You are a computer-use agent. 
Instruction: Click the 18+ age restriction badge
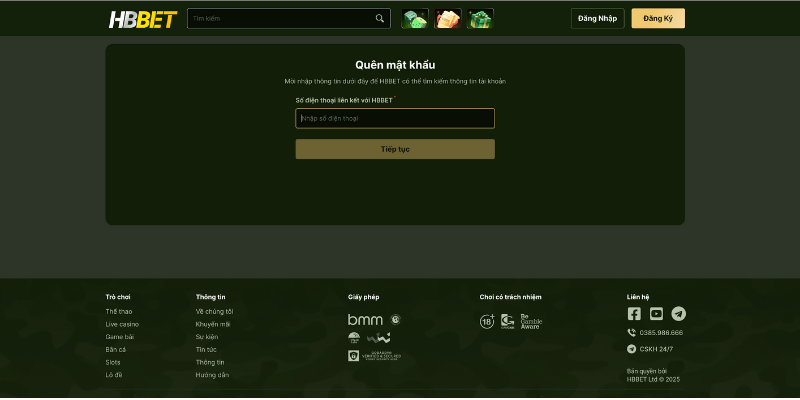click(487, 321)
